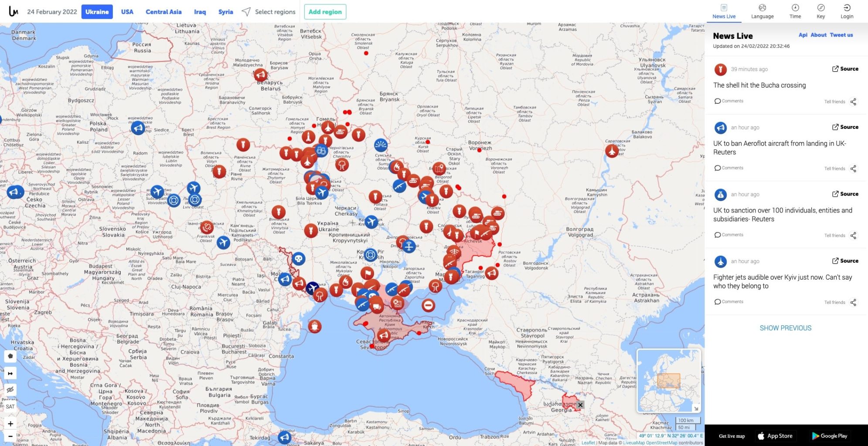Zoom out with the minus button

click(10, 436)
